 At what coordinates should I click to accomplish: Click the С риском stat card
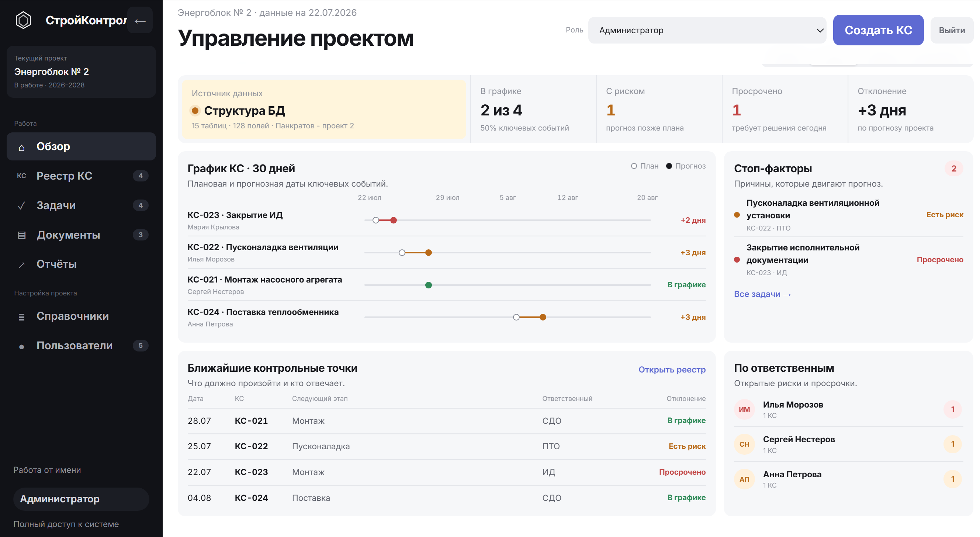(x=659, y=109)
